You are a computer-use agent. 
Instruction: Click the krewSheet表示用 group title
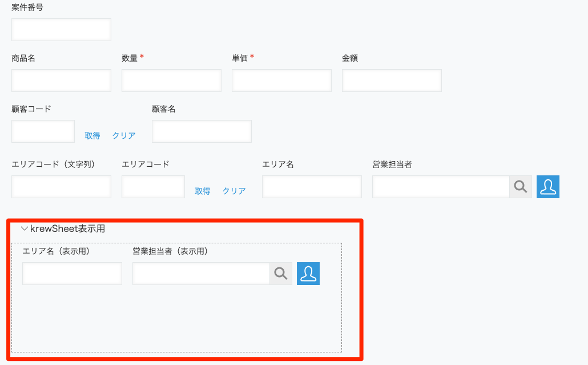pos(67,228)
